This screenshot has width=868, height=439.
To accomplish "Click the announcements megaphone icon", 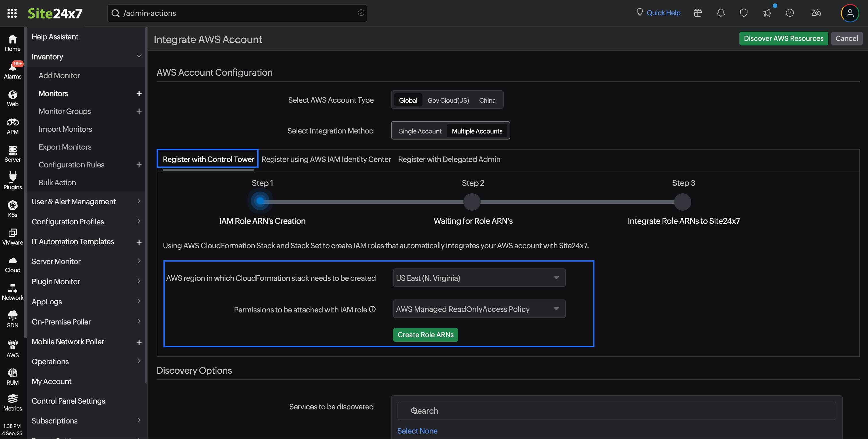I will click(767, 13).
